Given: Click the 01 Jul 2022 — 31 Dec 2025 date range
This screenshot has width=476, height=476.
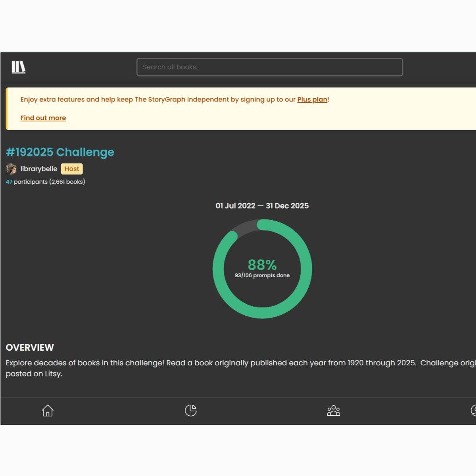Looking at the screenshot, I should click(x=262, y=206).
